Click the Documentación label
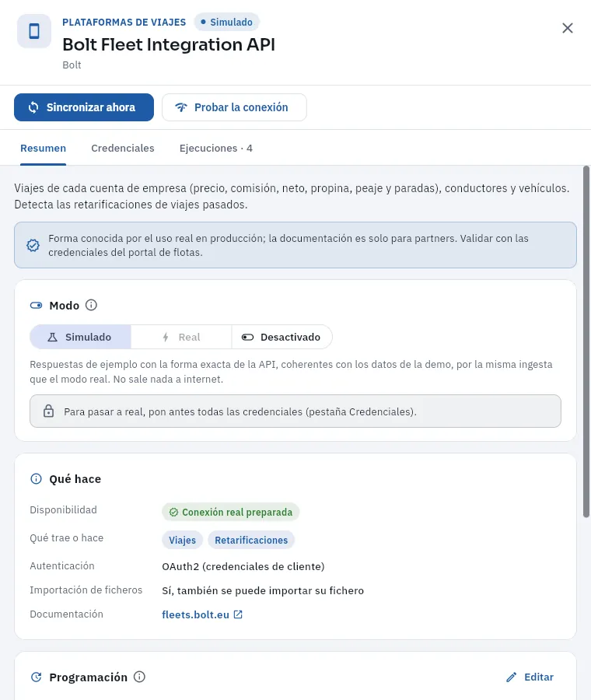The image size is (591, 700). (67, 614)
